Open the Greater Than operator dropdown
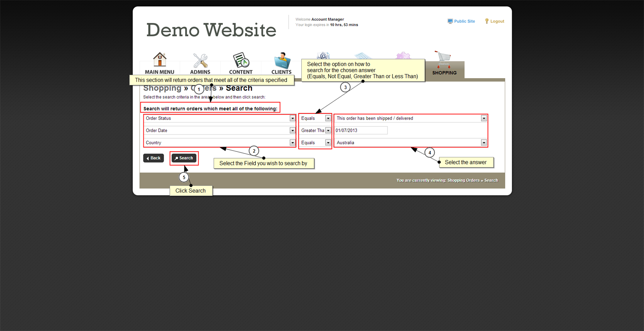The image size is (644, 331). pyautogui.click(x=328, y=131)
